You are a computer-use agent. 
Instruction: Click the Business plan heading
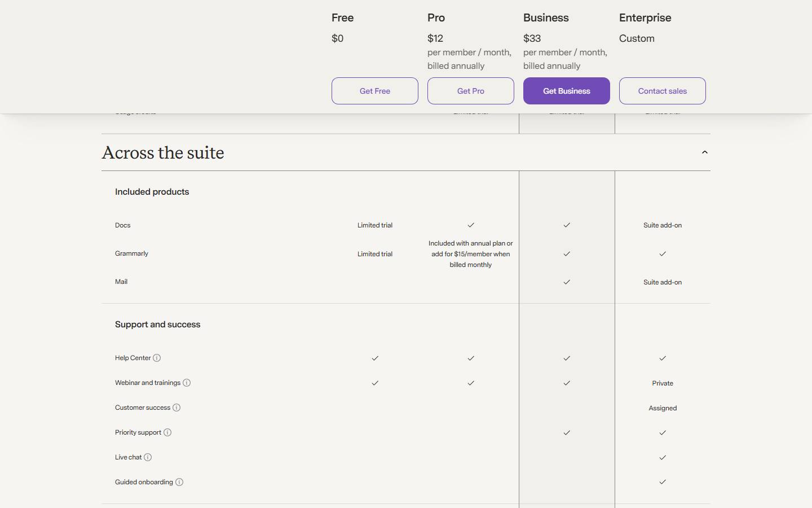click(546, 17)
